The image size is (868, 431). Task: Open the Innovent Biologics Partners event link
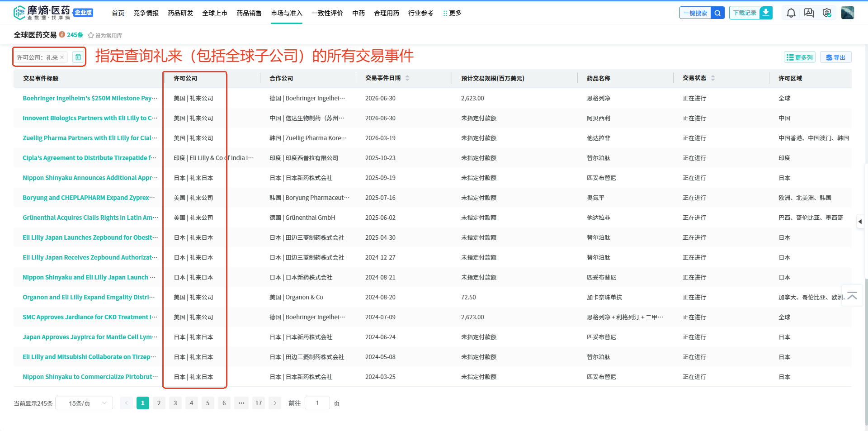coord(90,118)
